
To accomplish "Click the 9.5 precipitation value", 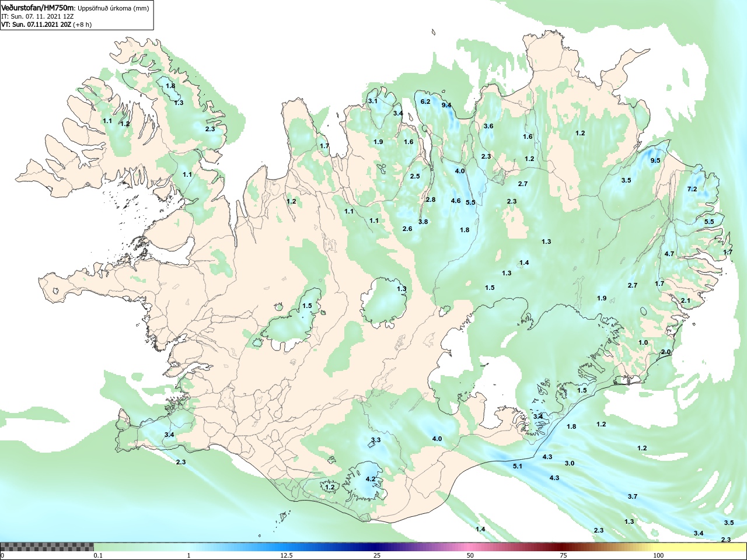I will pos(655,160).
